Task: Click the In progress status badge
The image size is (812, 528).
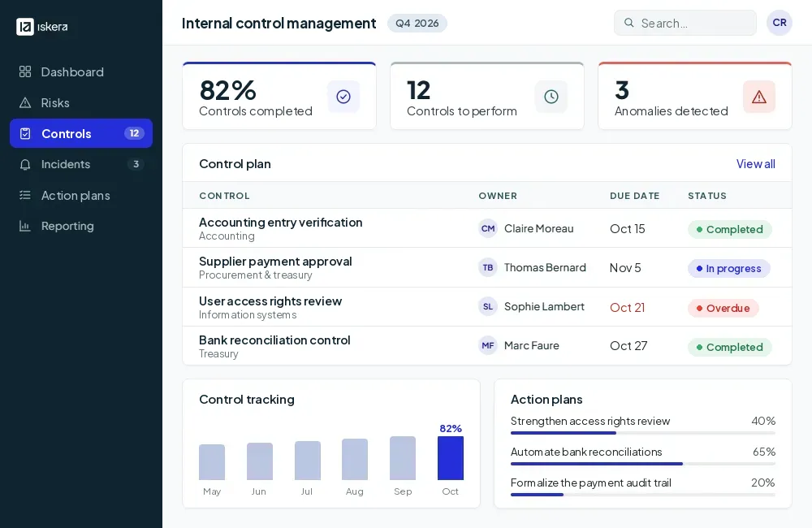Action: click(x=728, y=268)
